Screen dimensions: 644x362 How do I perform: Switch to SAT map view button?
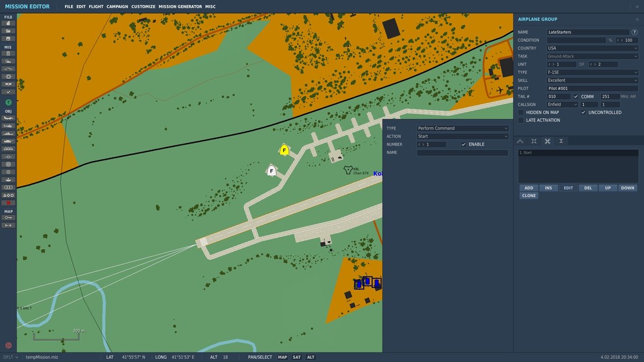point(296,357)
